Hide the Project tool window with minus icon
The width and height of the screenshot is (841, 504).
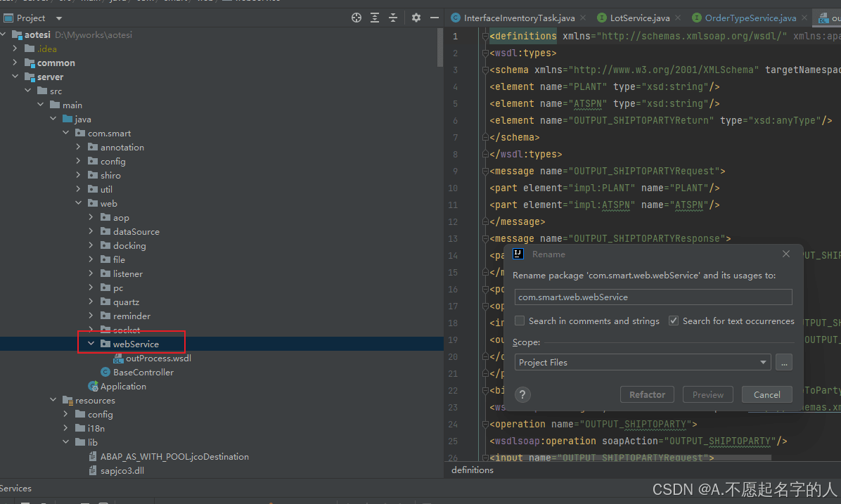click(x=433, y=18)
